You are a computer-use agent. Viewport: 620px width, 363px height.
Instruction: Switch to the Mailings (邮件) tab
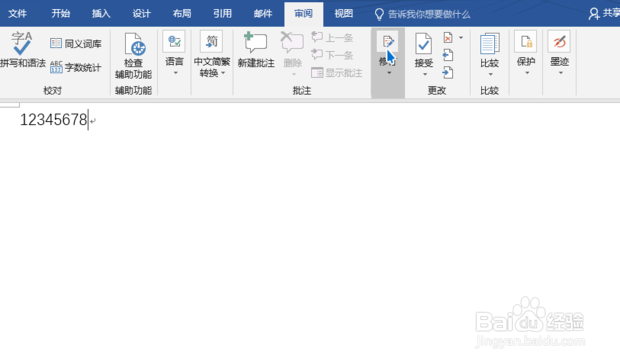pos(263,14)
